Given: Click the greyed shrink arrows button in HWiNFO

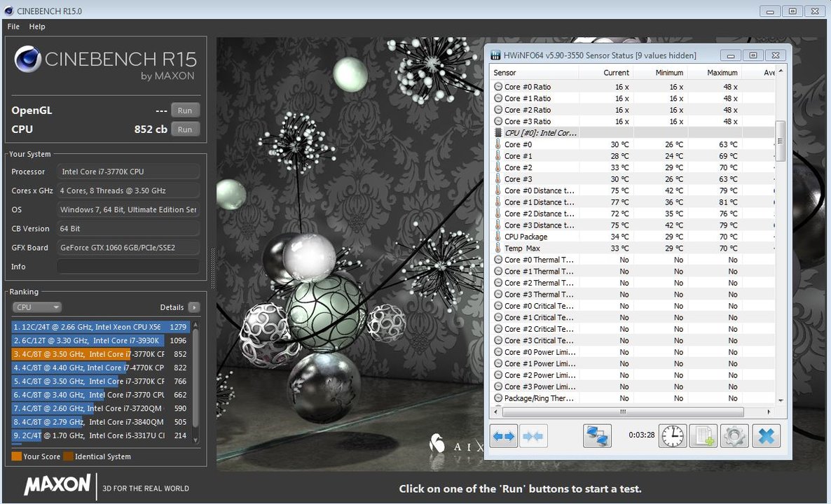Looking at the screenshot, I should pyautogui.click(x=533, y=436).
